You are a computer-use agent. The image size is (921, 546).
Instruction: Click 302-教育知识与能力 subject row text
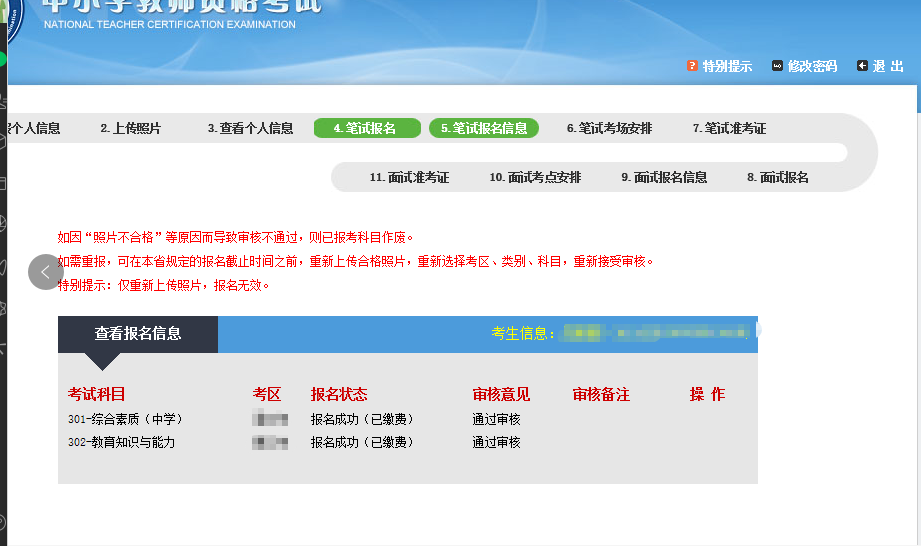point(122,442)
